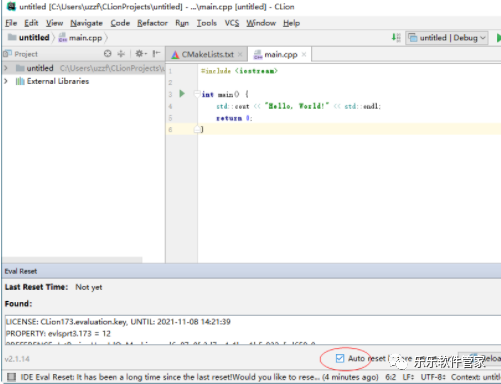Click the IDE Eval Reset status message
Screen dimensions: 501x384
[x=199, y=377]
